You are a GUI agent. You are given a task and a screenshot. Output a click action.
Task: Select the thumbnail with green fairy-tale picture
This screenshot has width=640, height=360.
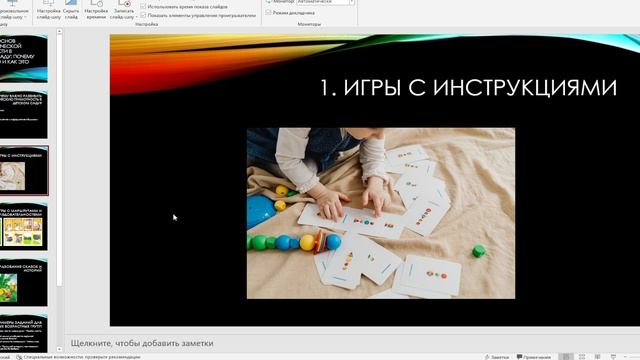pyautogui.click(x=24, y=282)
